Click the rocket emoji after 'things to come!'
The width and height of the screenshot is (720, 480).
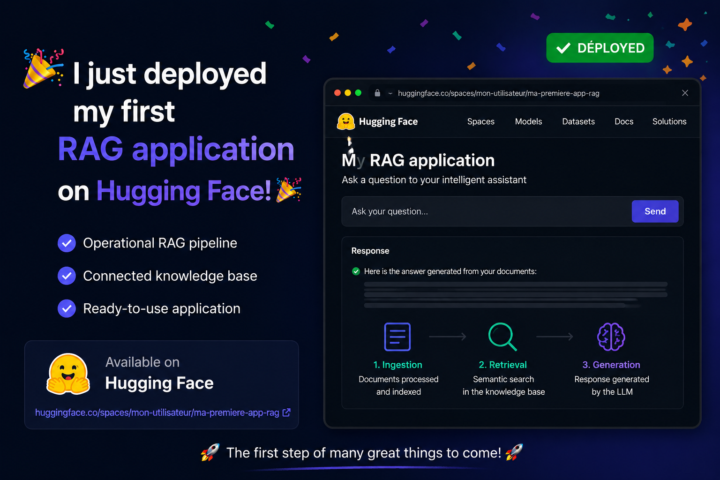[x=514, y=452]
